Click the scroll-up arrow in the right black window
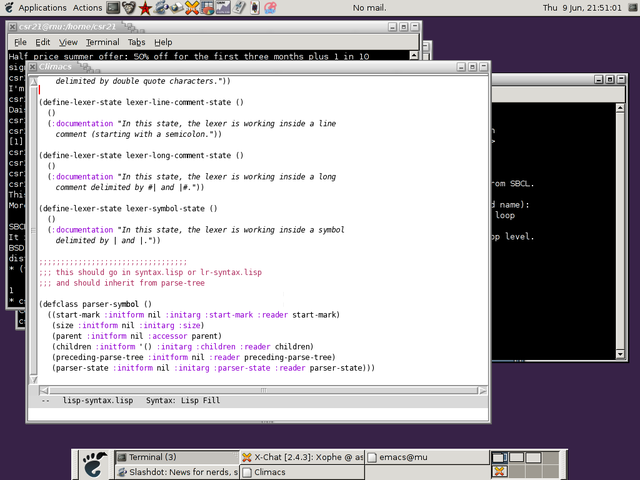This screenshot has width=640, height=480. click(x=620, y=108)
